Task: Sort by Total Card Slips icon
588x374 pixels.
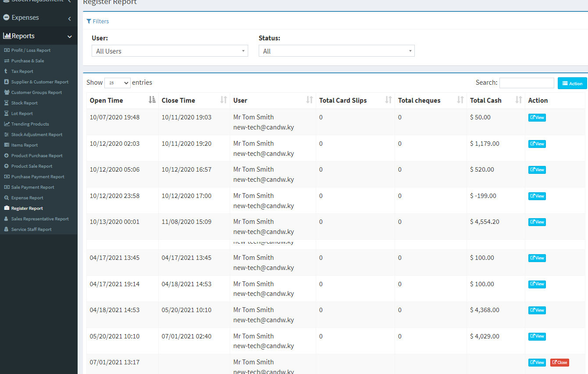Action: pos(388,100)
